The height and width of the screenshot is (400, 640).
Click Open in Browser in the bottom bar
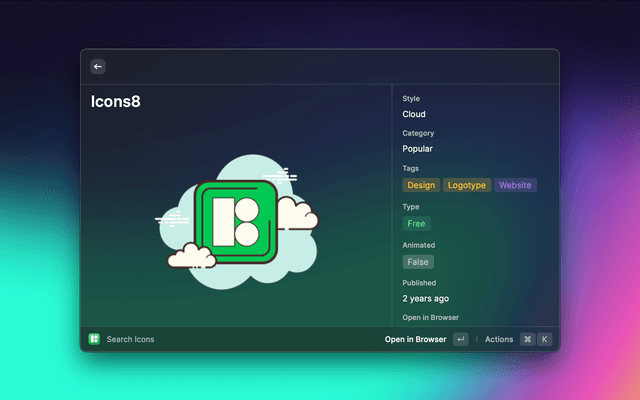pyautogui.click(x=415, y=339)
